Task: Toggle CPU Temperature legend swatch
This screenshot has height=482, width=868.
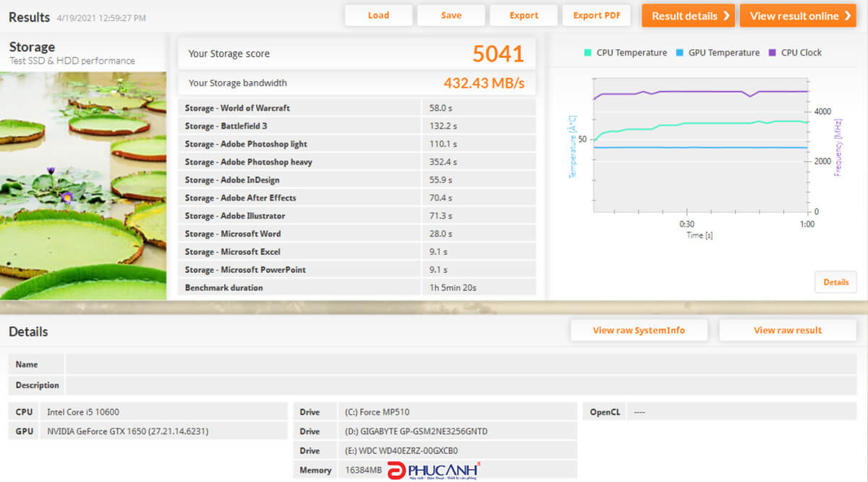Action: [588, 53]
